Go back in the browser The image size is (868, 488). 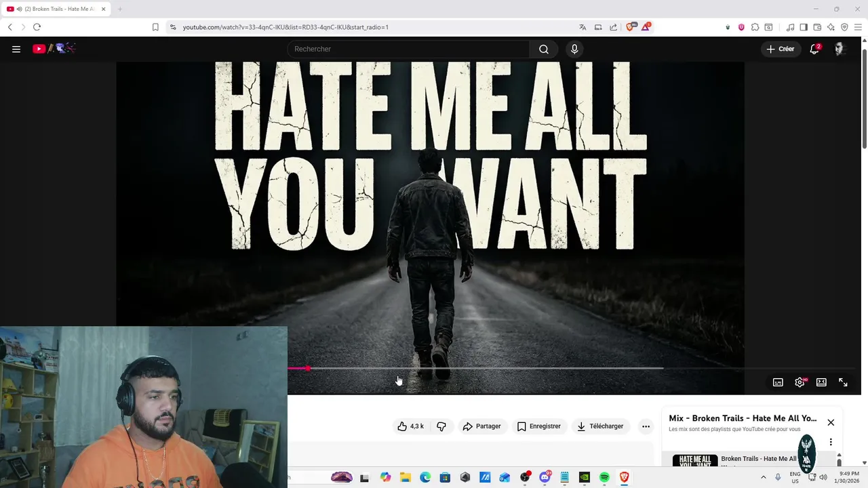[x=9, y=27]
